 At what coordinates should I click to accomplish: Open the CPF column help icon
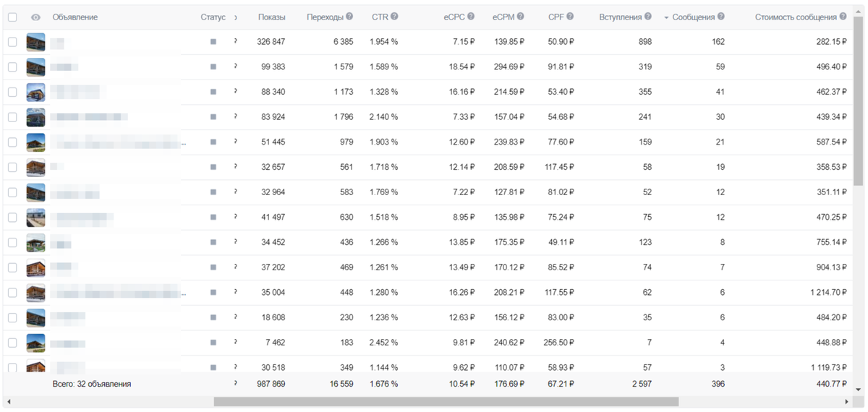[x=570, y=17]
